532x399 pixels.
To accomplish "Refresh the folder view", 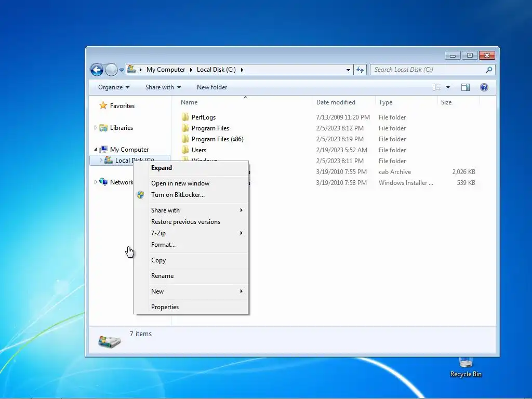I will (360, 70).
